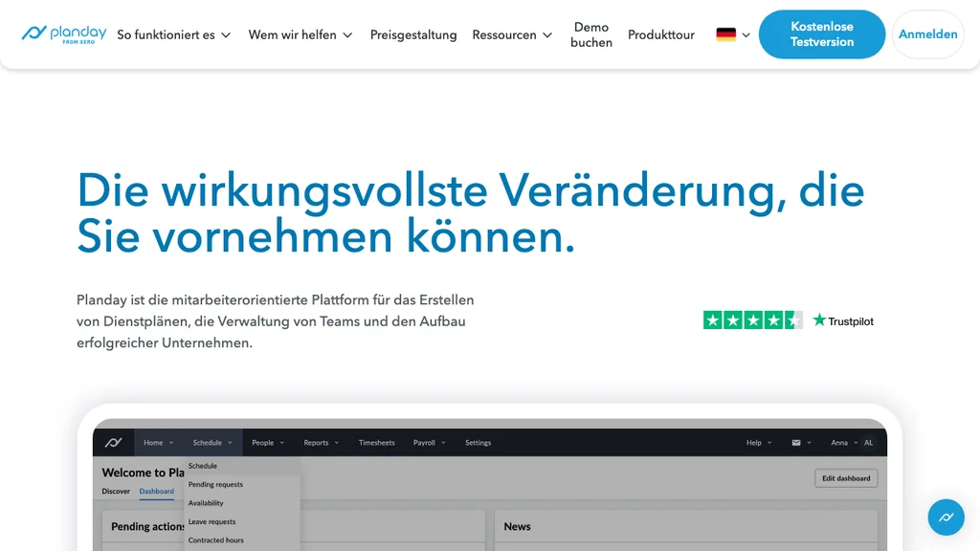This screenshot has width=980, height=551.
Task: Start the Kostenlose Testversion
Action: [x=822, y=34]
